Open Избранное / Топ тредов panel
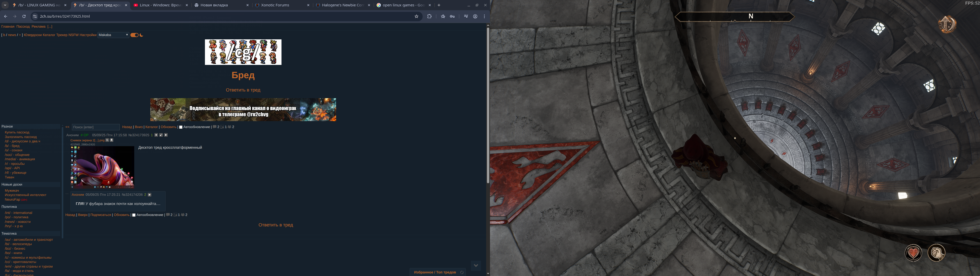This screenshot has height=276, width=980. 435,272
